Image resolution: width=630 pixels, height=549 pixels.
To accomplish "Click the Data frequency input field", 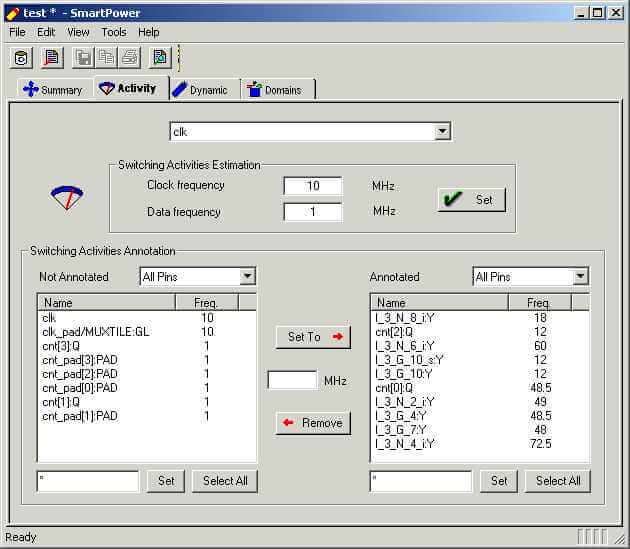I will tap(313, 212).
